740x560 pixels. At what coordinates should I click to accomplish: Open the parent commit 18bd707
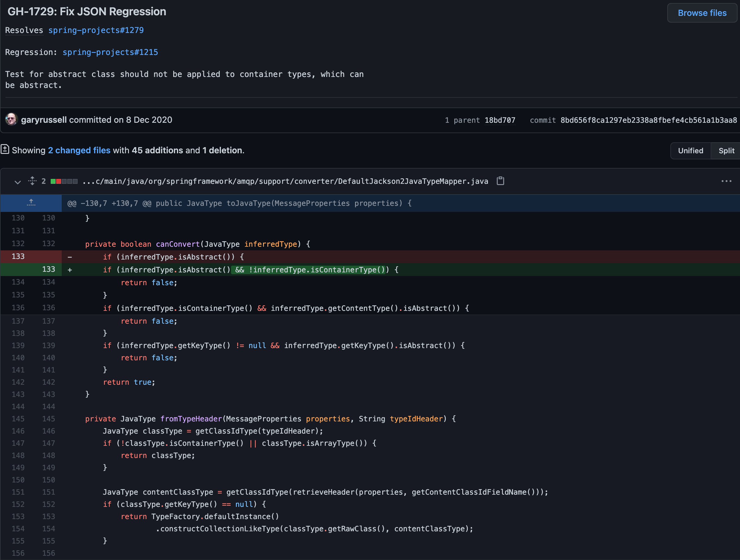tap(500, 120)
